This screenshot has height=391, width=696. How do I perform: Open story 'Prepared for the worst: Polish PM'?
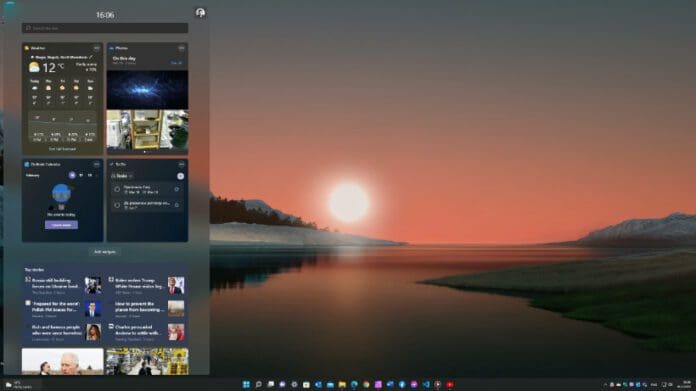(63, 309)
